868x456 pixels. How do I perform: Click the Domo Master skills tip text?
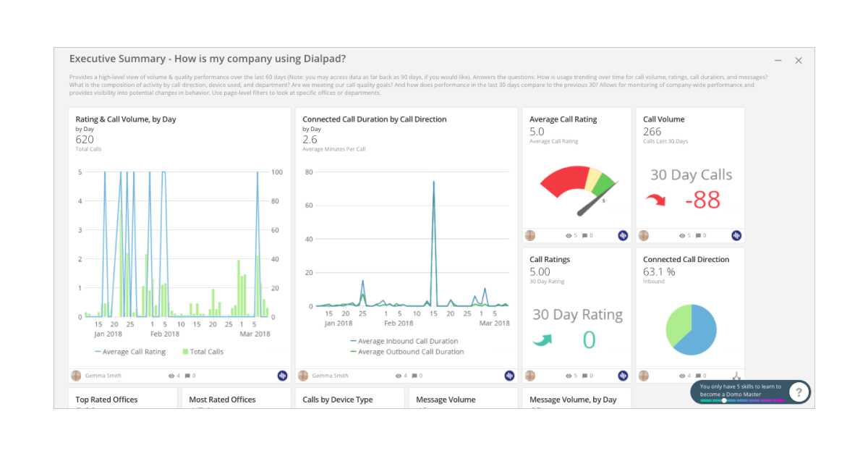tap(741, 389)
